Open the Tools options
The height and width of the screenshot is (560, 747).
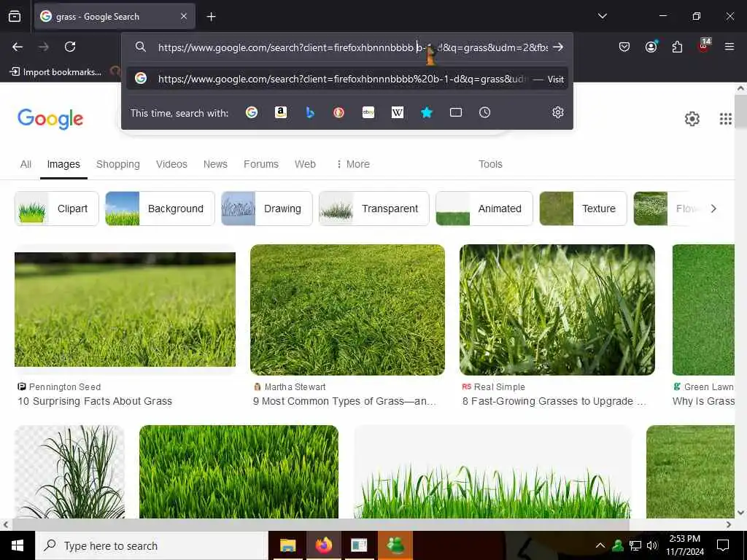pyautogui.click(x=490, y=164)
